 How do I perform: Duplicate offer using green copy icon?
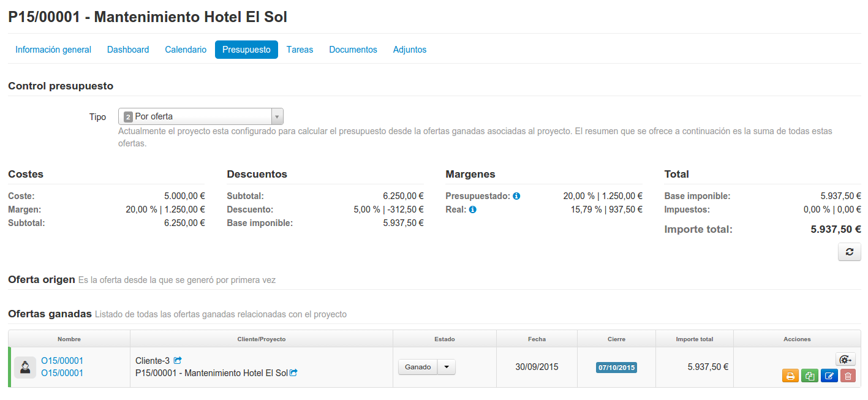point(809,376)
